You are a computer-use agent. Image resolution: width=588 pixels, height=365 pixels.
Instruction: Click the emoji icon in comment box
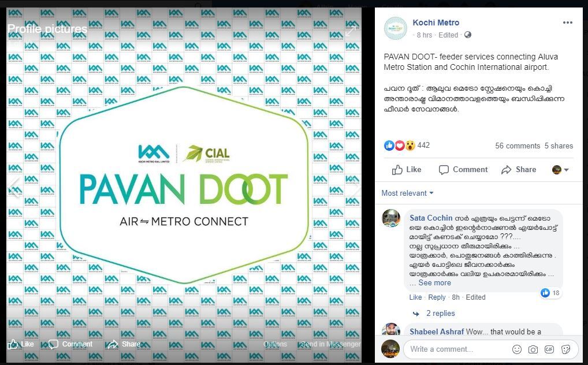pyautogui.click(x=517, y=349)
